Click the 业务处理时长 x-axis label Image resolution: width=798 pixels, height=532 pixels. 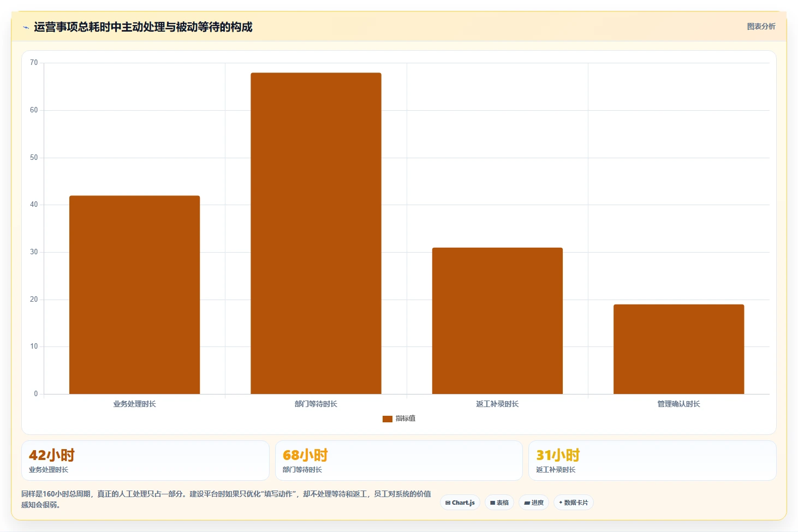(134, 404)
